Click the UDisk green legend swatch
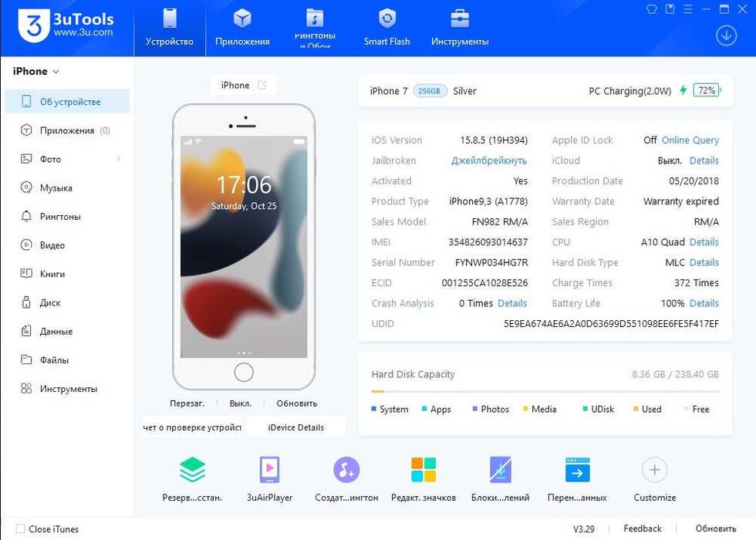756x540 pixels. point(586,409)
